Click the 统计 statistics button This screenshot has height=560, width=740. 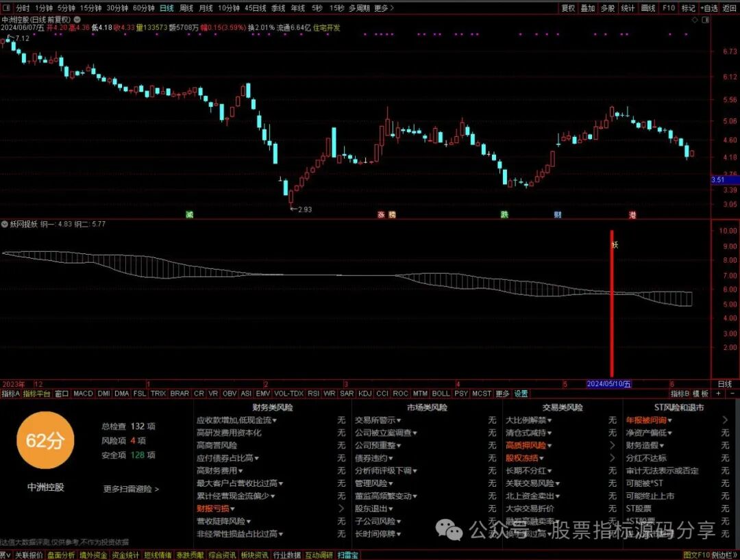coord(628,8)
